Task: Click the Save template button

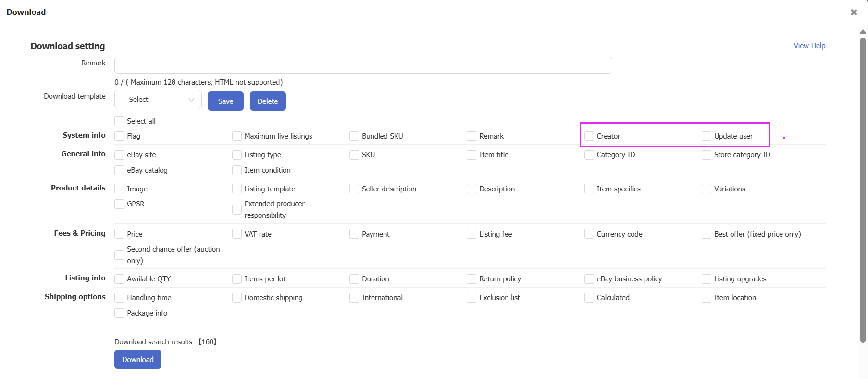Action: (x=225, y=101)
